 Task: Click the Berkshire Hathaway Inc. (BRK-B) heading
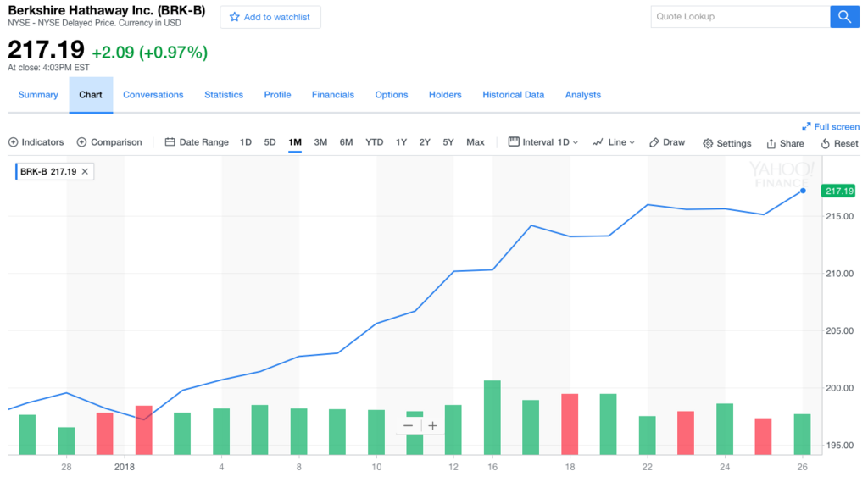[106, 10]
